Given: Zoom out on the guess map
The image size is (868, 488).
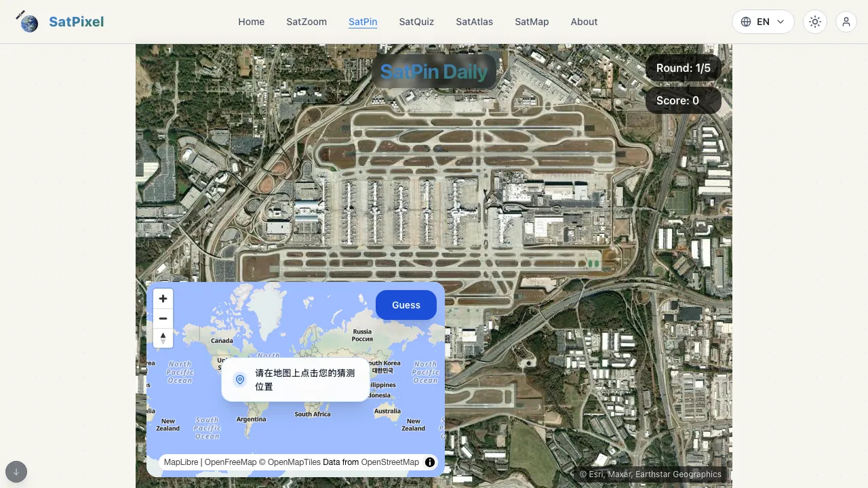Looking at the screenshot, I should click(x=163, y=319).
